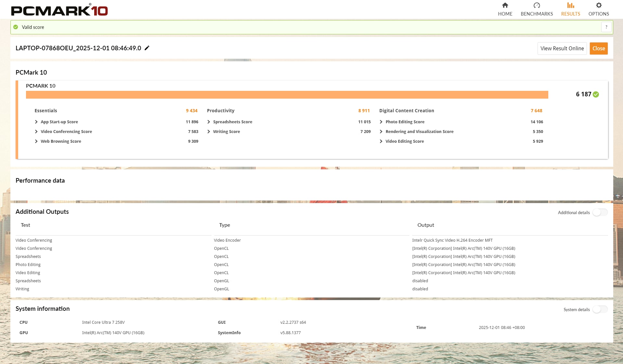Click the overall score 6 187
Screen dimensions: 623x364
(583, 94)
